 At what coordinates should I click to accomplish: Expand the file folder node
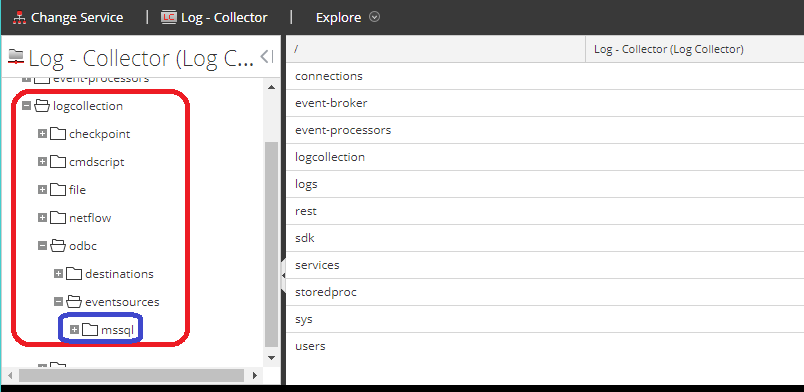(x=43, y=190)
